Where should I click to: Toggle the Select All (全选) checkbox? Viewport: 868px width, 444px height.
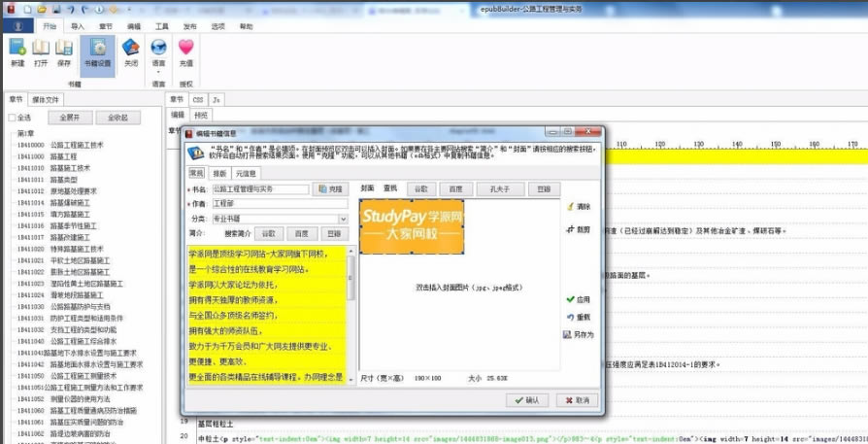click(13, 118)
